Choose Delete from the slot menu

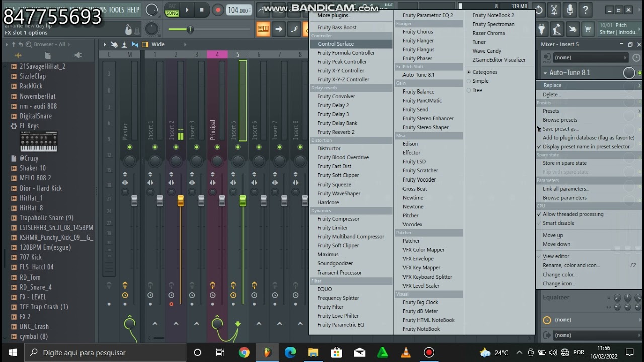552,95
